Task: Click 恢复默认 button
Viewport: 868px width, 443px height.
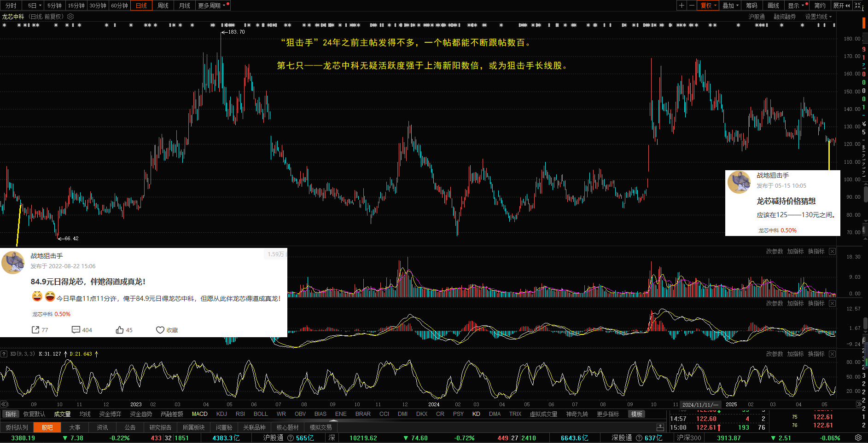Action: [x=35, y=414]
